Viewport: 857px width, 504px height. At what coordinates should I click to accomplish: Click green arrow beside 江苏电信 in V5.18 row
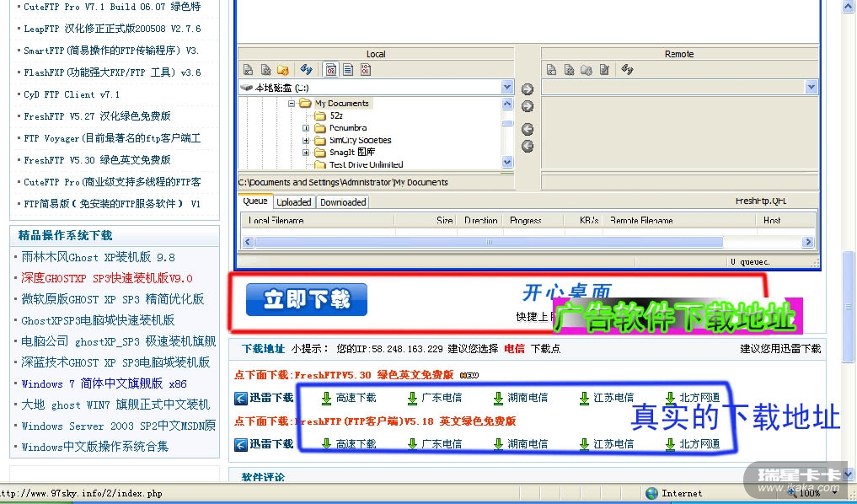click(584, 444)
